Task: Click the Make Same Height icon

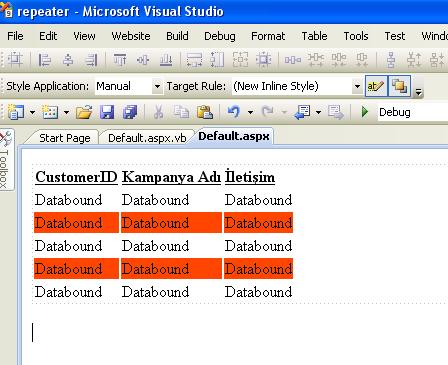Action: 217,60
